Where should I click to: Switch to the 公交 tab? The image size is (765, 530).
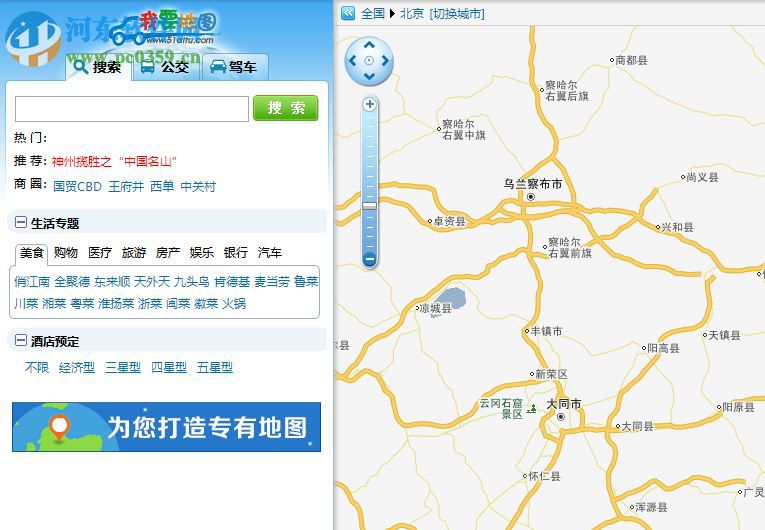click(x=166, y=67)
